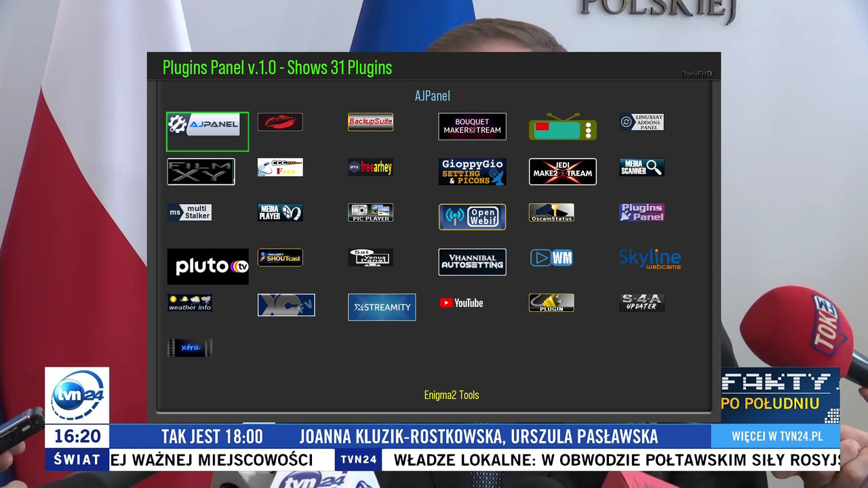868x488 pixels.
Task: Launch Pluto TV plugin
Action: pos(208,266)
